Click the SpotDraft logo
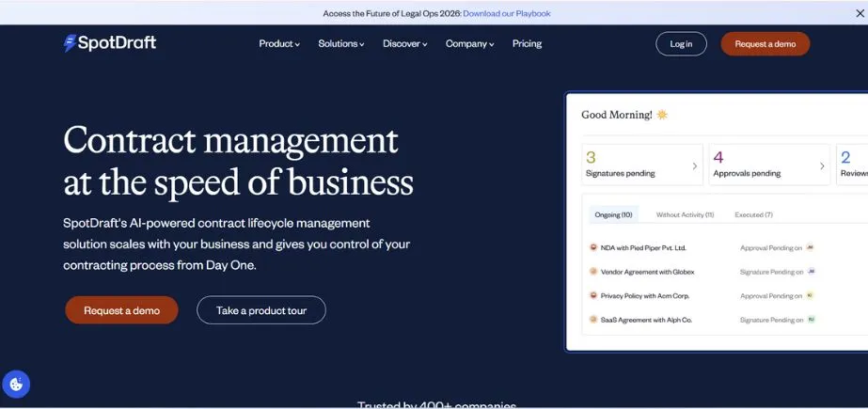The image size is (868, 409). (110, 43)
